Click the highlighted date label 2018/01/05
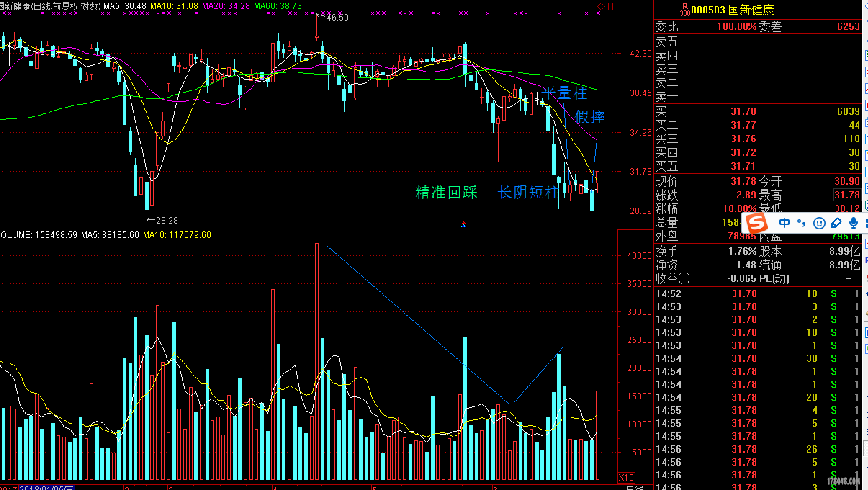Image resolution: width=868 pixels, height=490 pixels. (x=47, y=487)
